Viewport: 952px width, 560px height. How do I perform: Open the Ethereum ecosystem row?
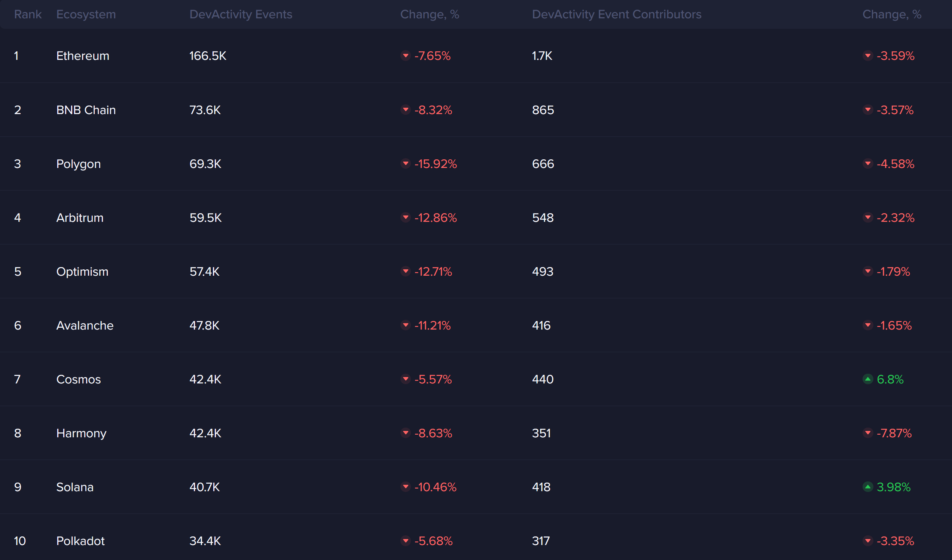point(83,56)
